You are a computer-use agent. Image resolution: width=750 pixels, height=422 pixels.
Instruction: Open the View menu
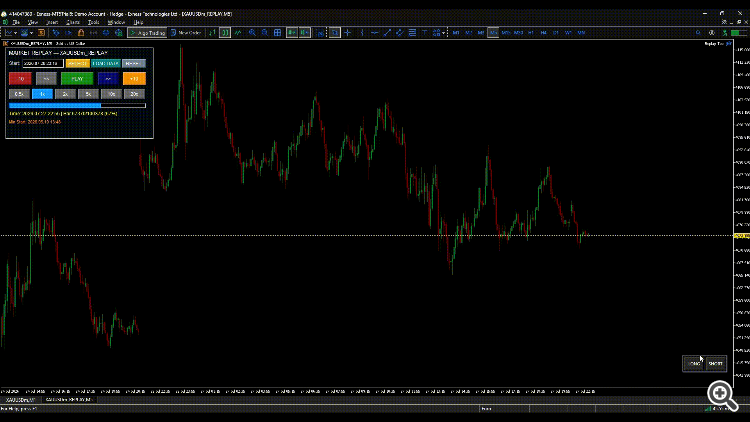coord(33,22)
